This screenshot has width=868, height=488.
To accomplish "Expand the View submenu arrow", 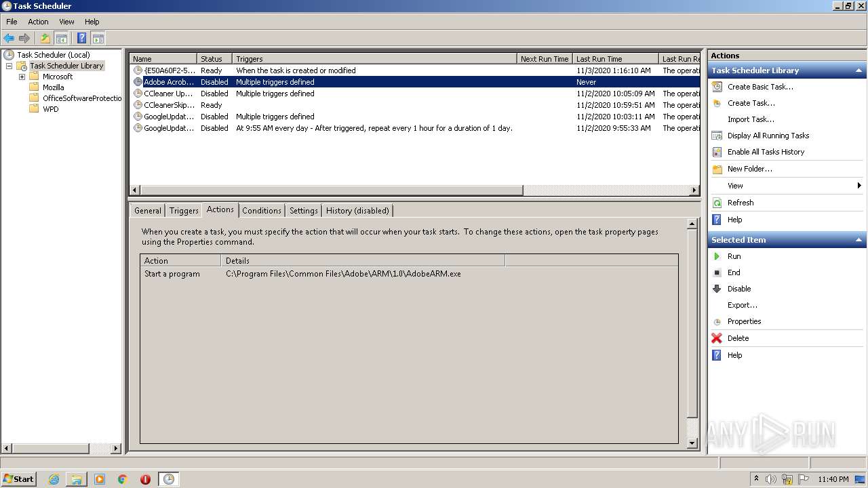I will (859, 186).
